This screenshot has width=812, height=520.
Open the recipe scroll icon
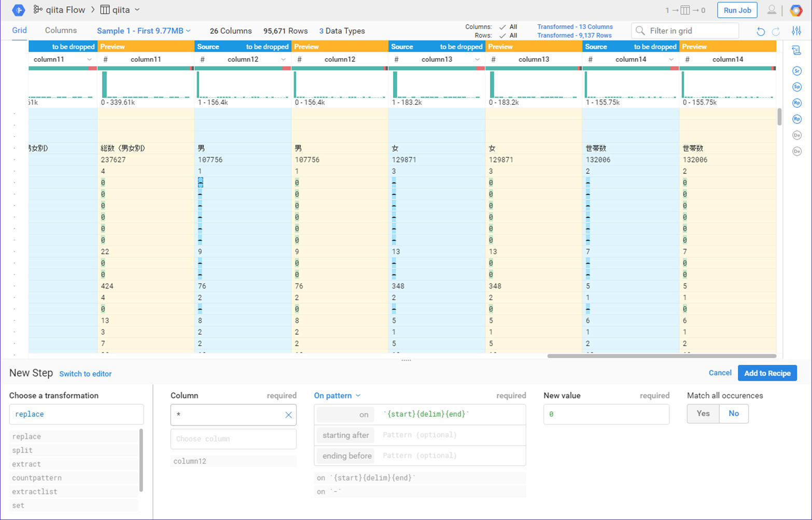click(x=796, y=50)
